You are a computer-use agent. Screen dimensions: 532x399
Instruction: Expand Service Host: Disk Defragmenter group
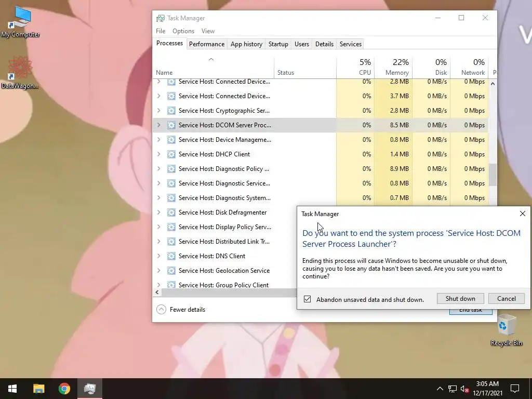[158, 212]
